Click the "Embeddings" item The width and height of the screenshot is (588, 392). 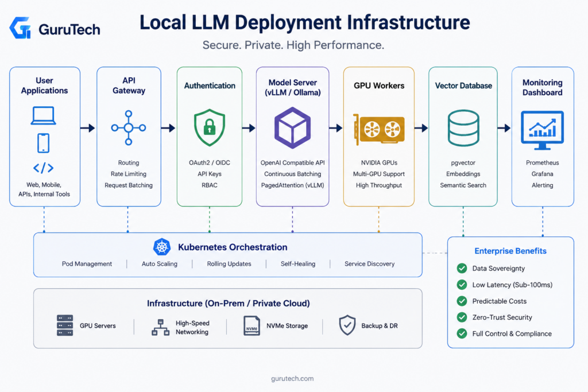(463, 174)
